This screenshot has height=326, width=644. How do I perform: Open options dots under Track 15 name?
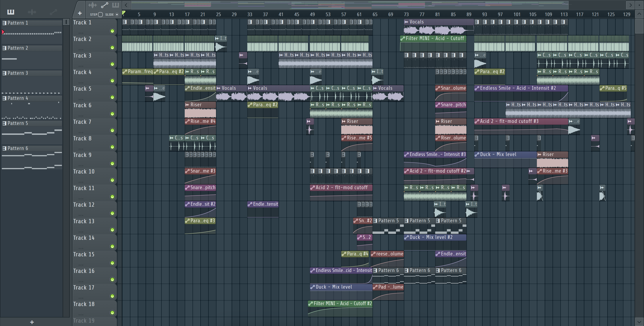(80, 265)
